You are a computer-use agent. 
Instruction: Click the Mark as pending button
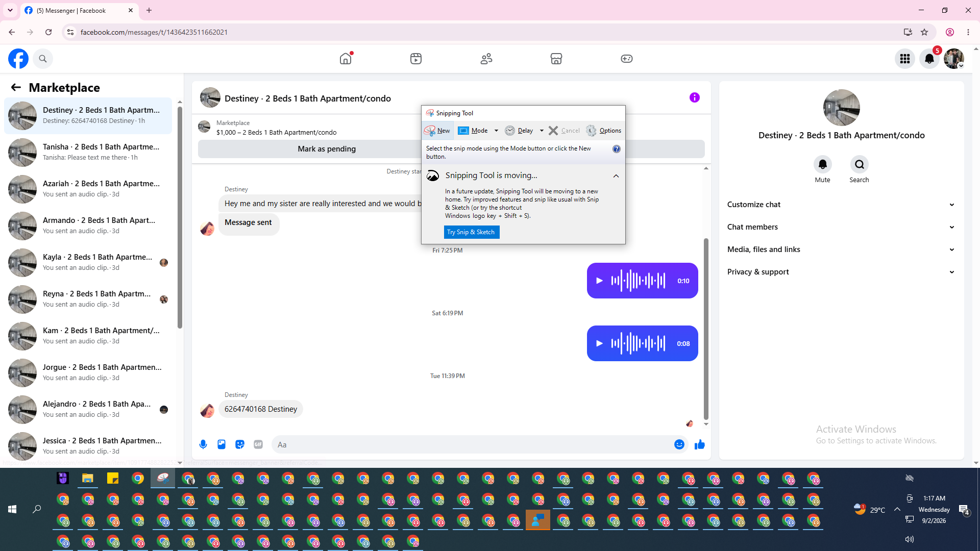(x=327, y=149)
